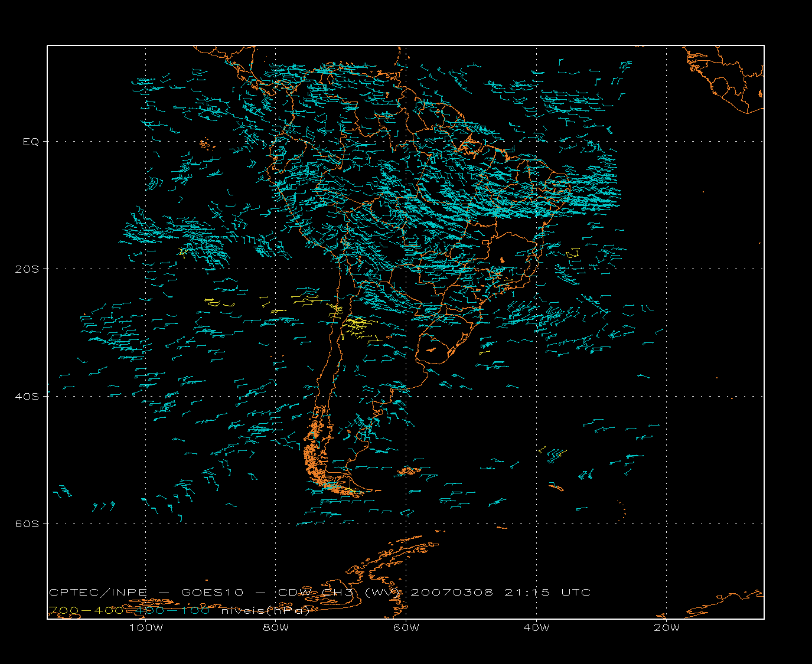The width and height of the screenshot is (812, 664).
Task: Click the CPTEC/INPE caption text
Action: click(x=98, y=593)
